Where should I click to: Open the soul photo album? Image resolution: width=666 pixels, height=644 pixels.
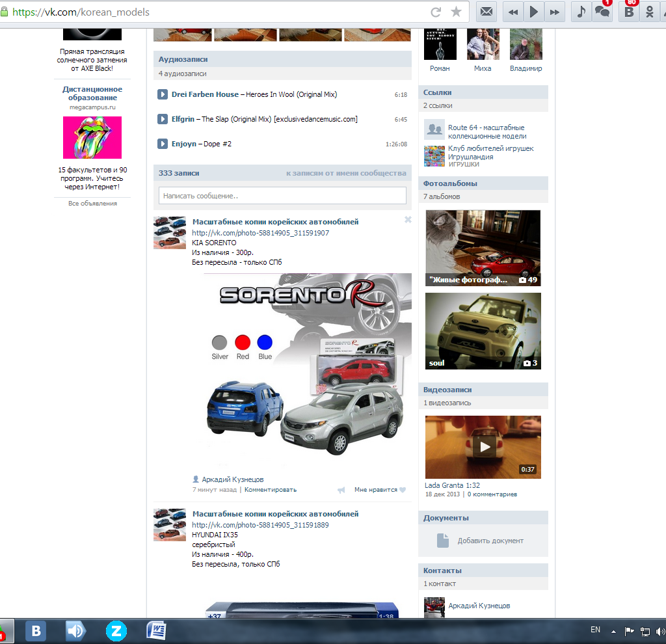point(483,331)
